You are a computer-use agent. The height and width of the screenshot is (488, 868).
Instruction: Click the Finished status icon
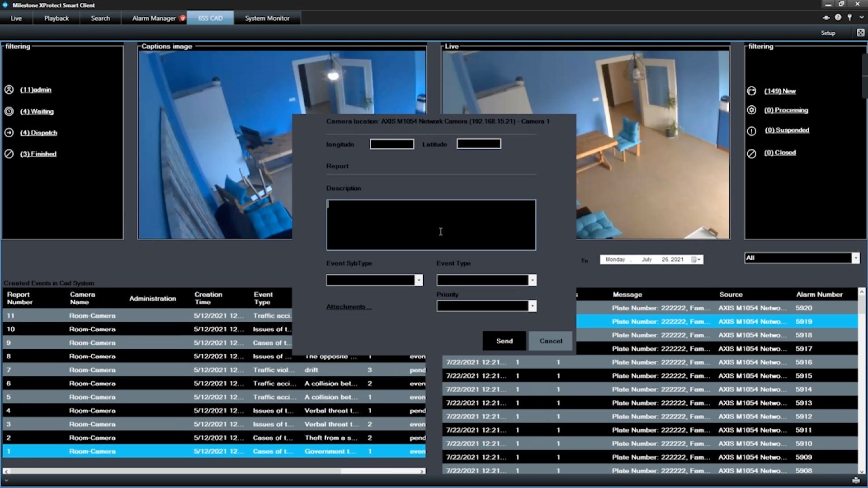(9, 154)
